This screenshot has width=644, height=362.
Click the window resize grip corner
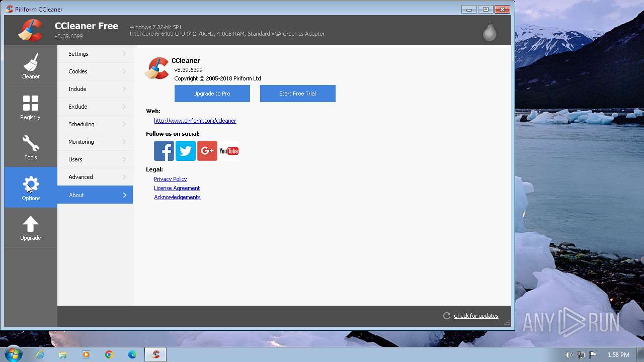tap(507, 323)
